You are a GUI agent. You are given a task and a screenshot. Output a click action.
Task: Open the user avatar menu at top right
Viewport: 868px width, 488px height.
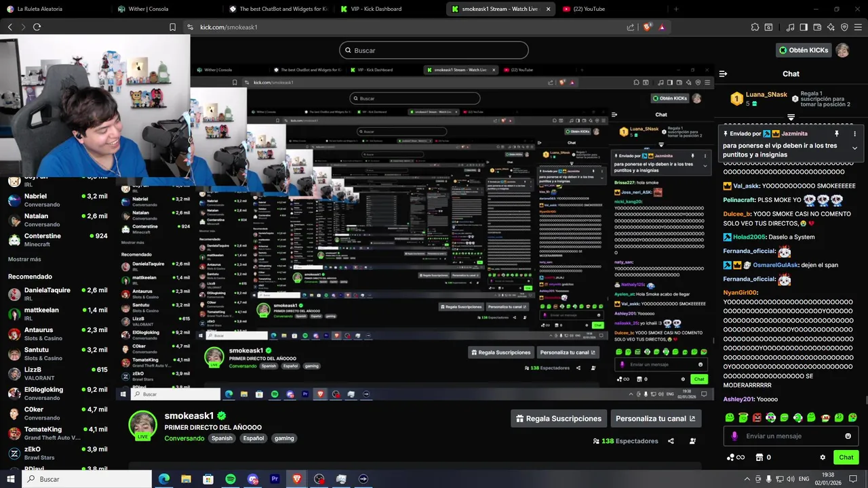(x=842, y=50)
